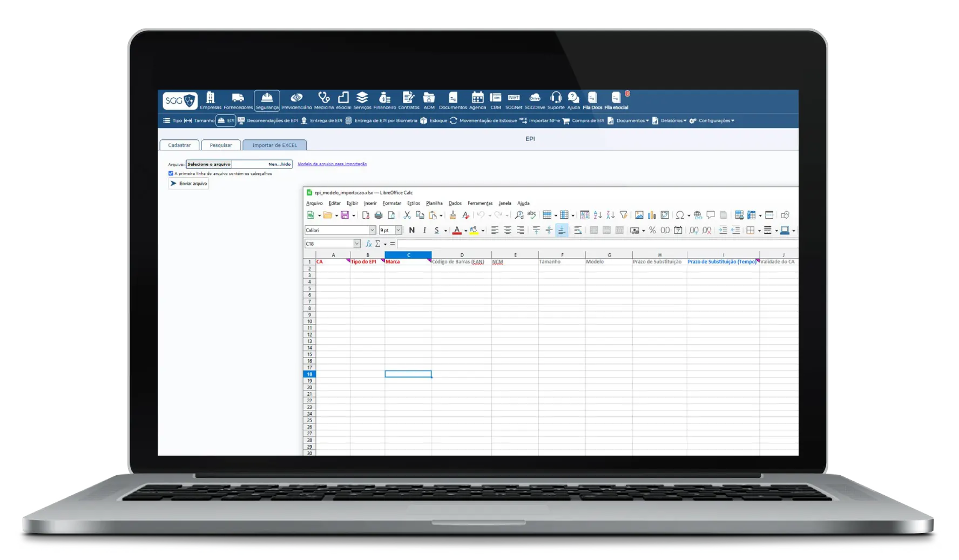Click the Print icon in Calc toolbar

coord(379,215)
